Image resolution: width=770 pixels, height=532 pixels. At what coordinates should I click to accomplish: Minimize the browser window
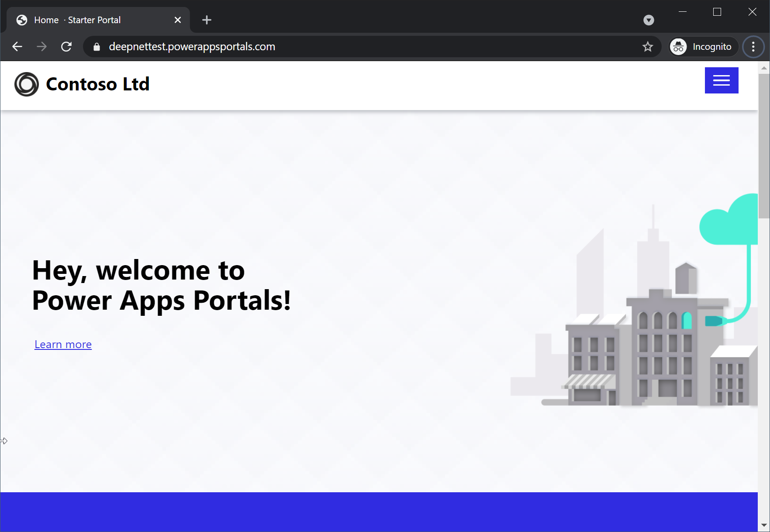(x=683, y=12)
